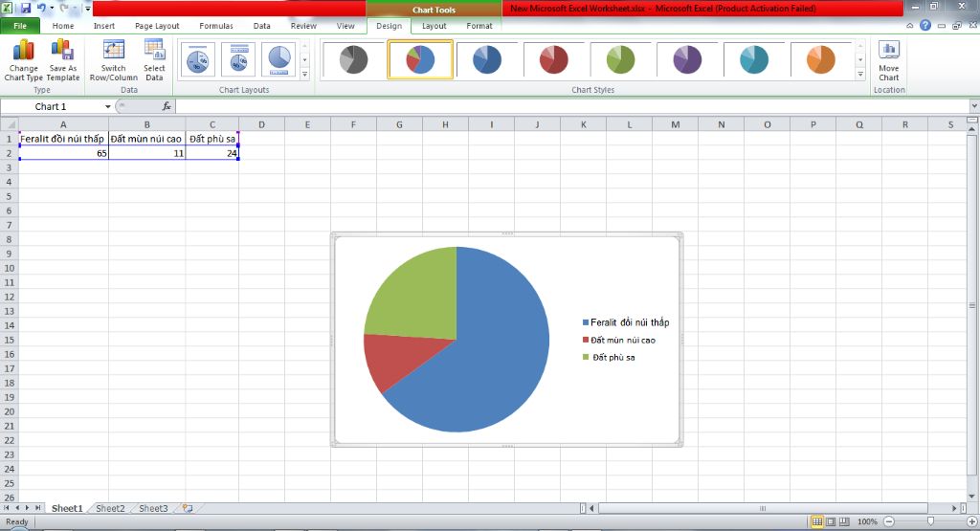
Task: Choose blue chart style
Action: [487, 59]
